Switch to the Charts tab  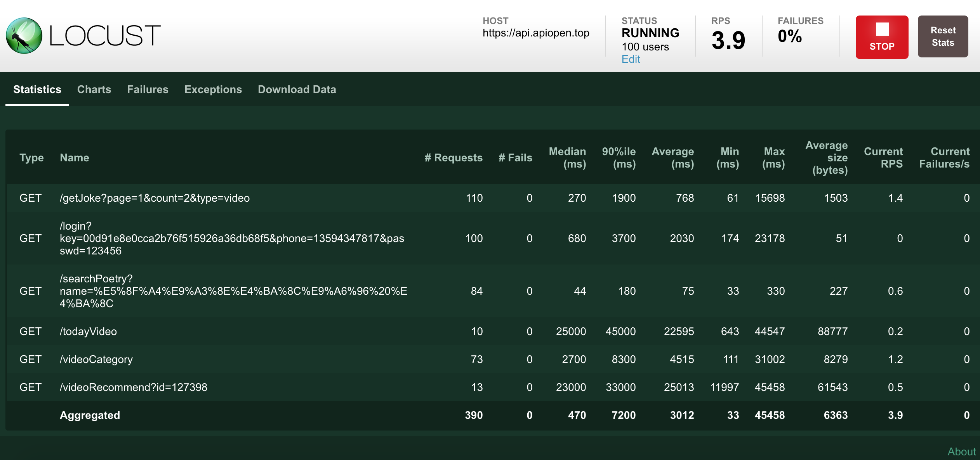click(x=94, y=90)
